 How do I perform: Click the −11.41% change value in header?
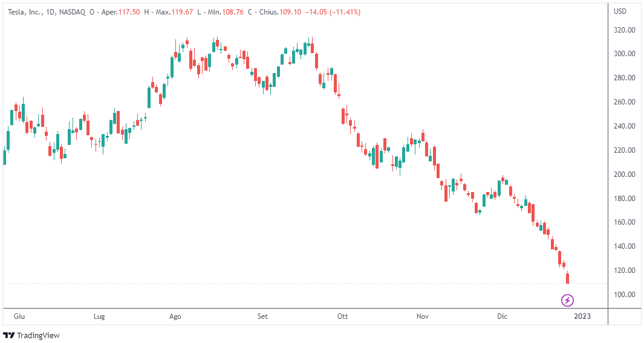pos(342,11)
